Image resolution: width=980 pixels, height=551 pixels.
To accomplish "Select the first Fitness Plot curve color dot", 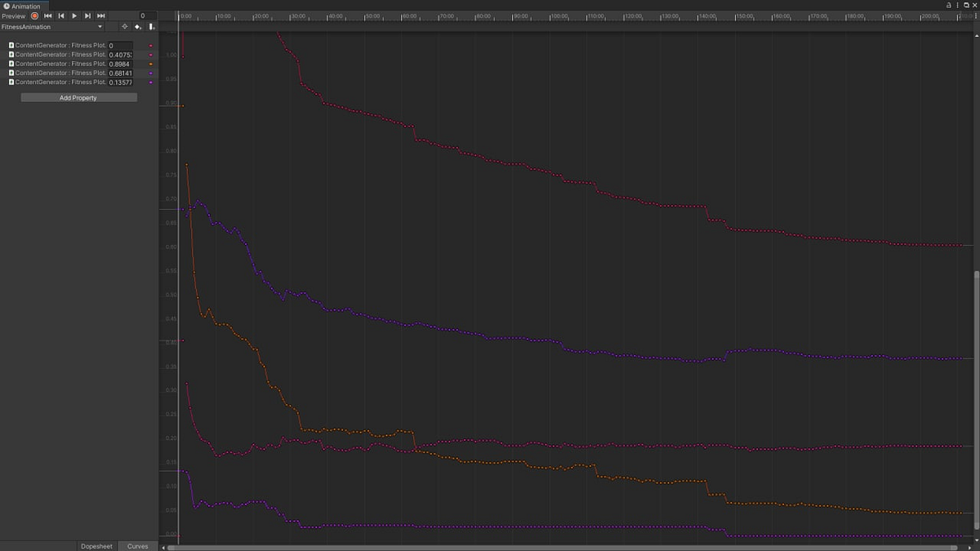I will 151,46.
